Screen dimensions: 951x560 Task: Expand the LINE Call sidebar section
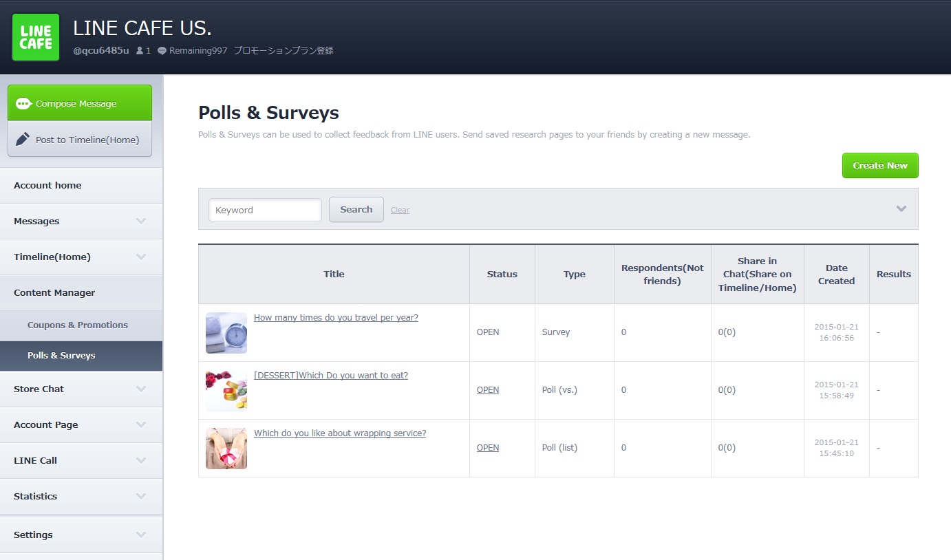tap(141, 460)
